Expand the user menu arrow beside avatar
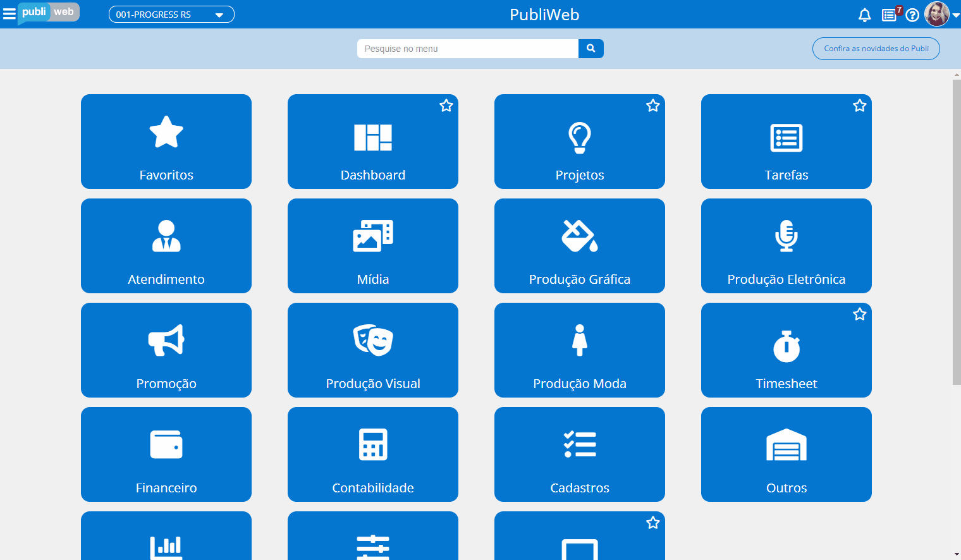961x560 pixels. pyautogui.click(x=956, y=16)
